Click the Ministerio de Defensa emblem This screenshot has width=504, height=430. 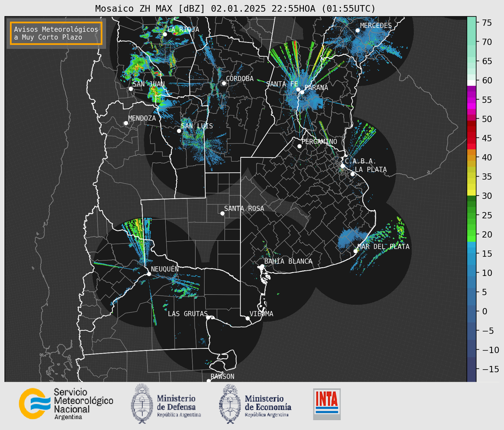coord(142,403)
